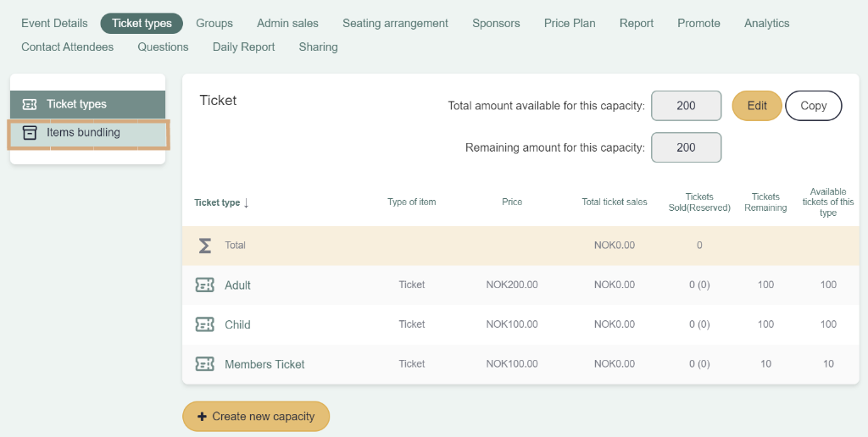This screenshot has width=868, height=437.
Task: Click the ticket icon beside Child
Action: click(x=205, y=324)
